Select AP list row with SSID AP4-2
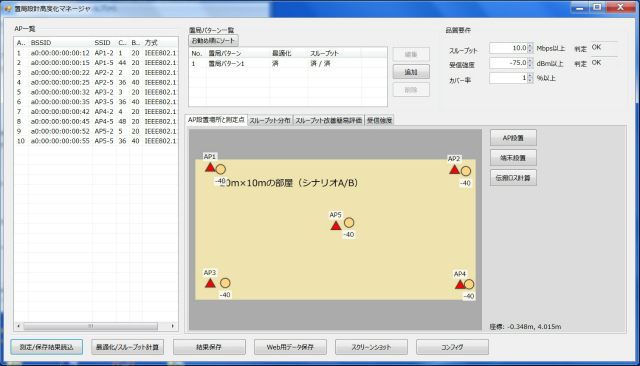640x366 pixels. [96, 112]
